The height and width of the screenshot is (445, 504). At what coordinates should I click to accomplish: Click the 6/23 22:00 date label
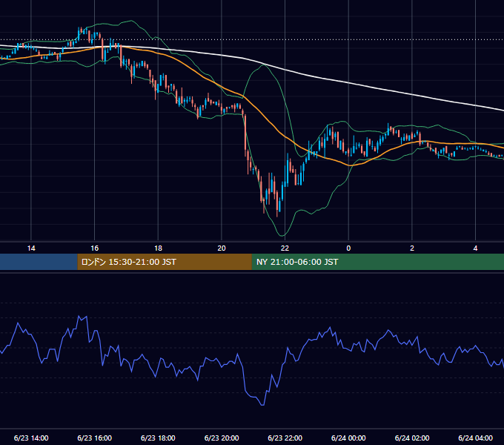coord(285,438)
